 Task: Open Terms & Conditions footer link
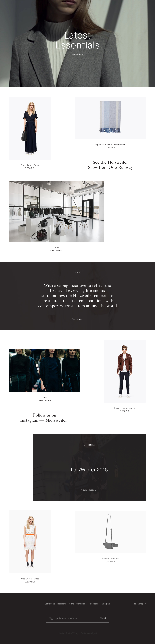(77, 604)
